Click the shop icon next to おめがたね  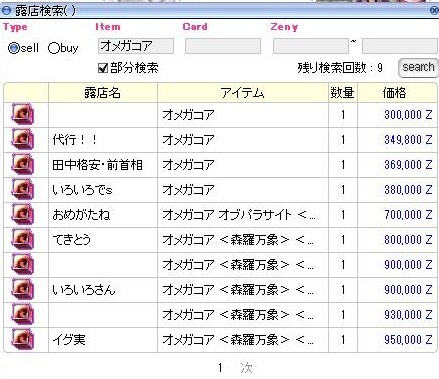pyautogui.click(x=23, y=214)
